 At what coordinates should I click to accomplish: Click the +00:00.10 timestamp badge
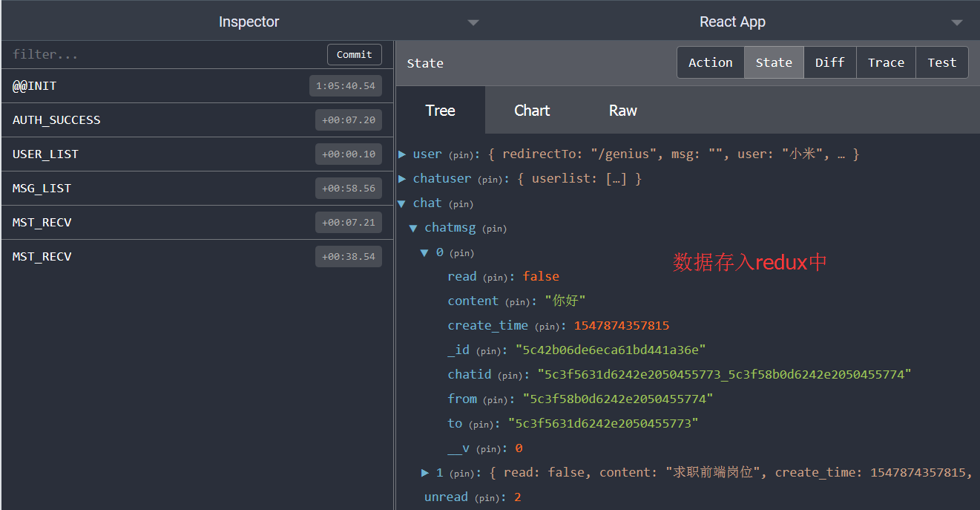tap(349, 154)
